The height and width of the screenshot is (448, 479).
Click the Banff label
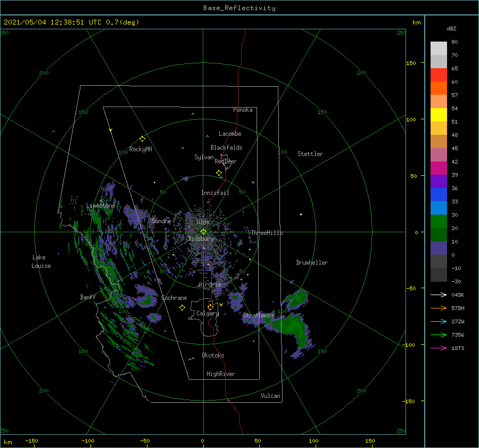point(88,297)
